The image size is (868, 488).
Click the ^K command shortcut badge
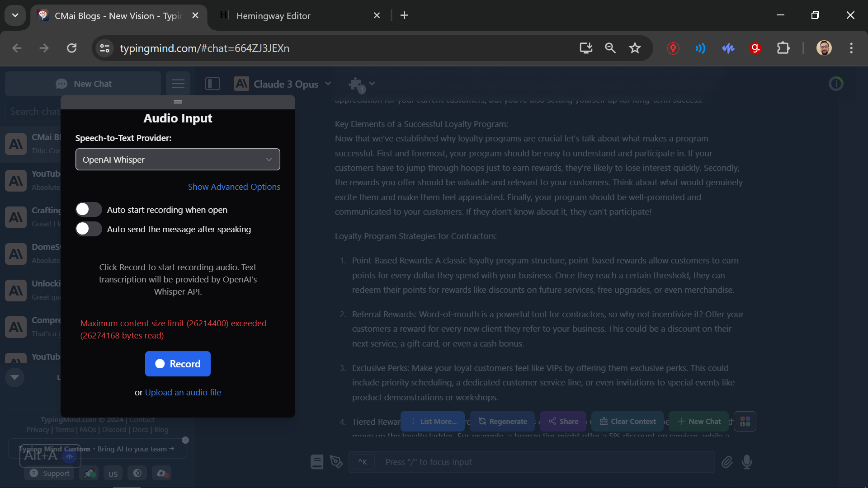pos(363,462)
